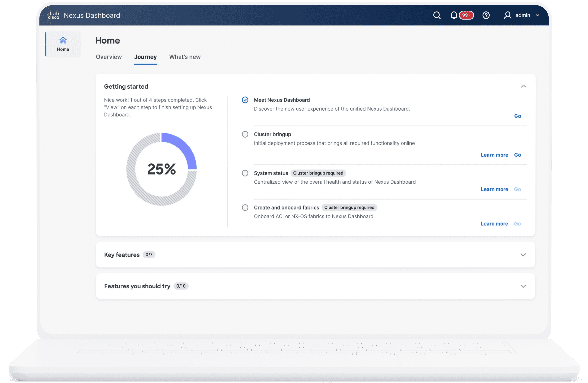Click the 'Initial deployment process' description
Image resolution: width=588 pixels, height=383 pixels.
click(334, 143)
